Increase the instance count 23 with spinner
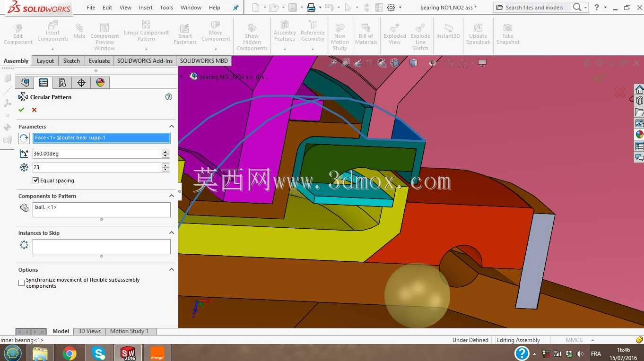 point(165,165)
